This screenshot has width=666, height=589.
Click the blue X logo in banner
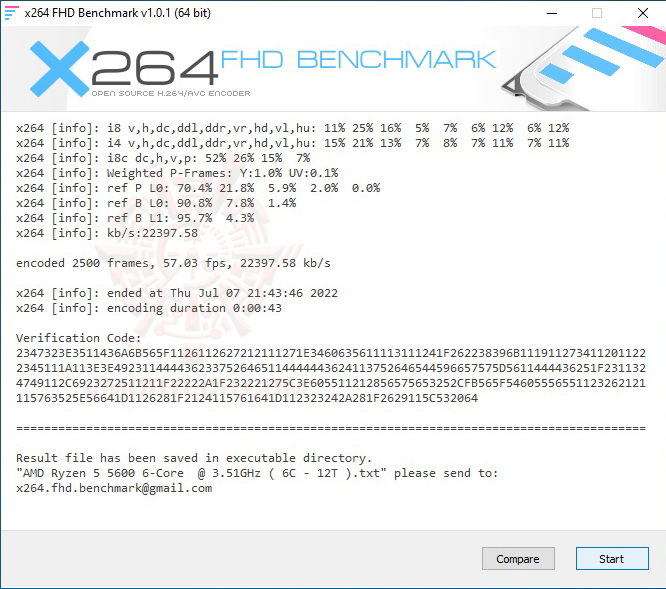point(59,69)
